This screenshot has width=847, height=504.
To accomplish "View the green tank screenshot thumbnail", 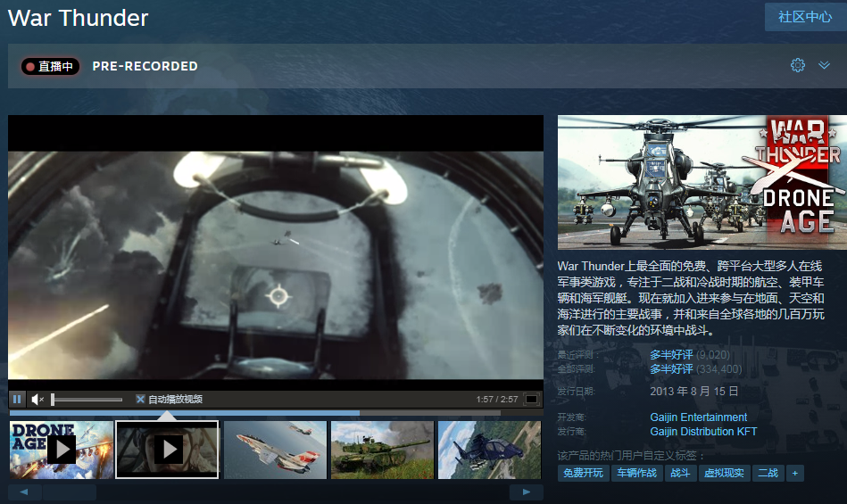I will coord(383,450).
